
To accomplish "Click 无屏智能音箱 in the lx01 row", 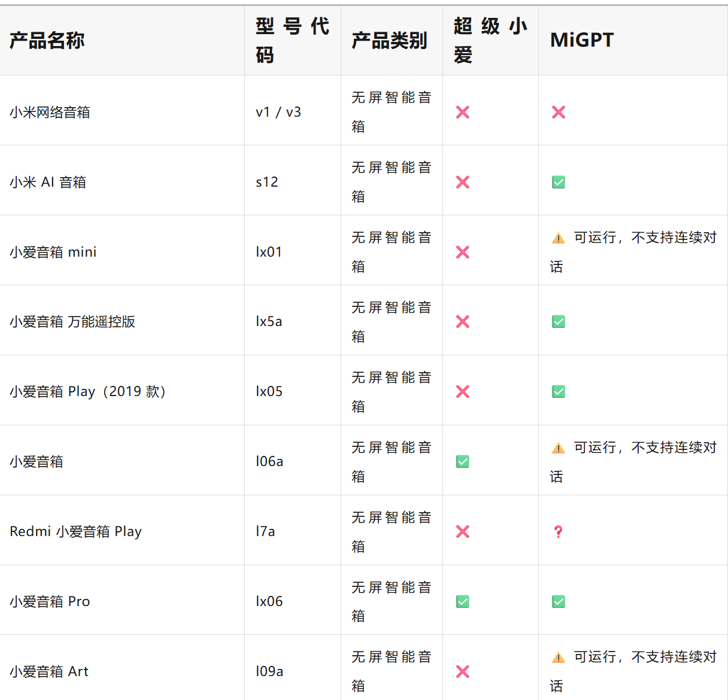I will pyautogui.click(x=392, y=252).
